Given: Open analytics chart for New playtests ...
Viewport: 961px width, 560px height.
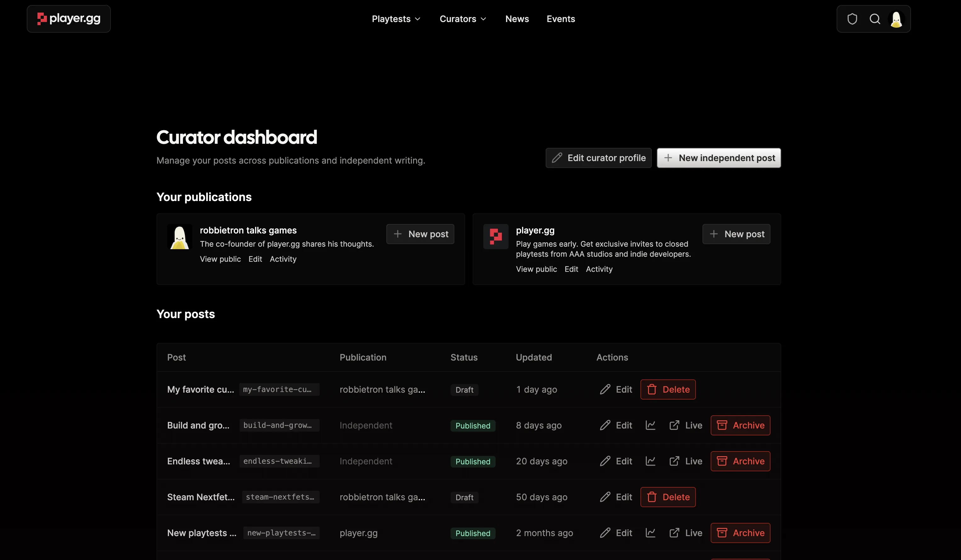Looking at the screenshot, I should (x=651, y=533).
